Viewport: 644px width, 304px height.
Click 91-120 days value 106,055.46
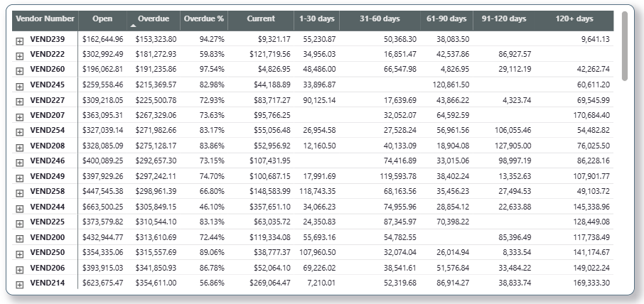512,131
